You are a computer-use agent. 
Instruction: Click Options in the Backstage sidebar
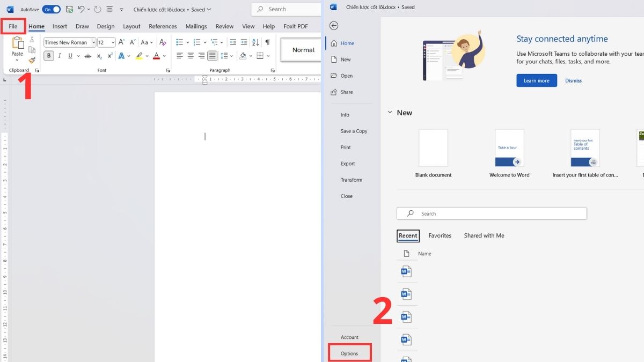[349, 353]
